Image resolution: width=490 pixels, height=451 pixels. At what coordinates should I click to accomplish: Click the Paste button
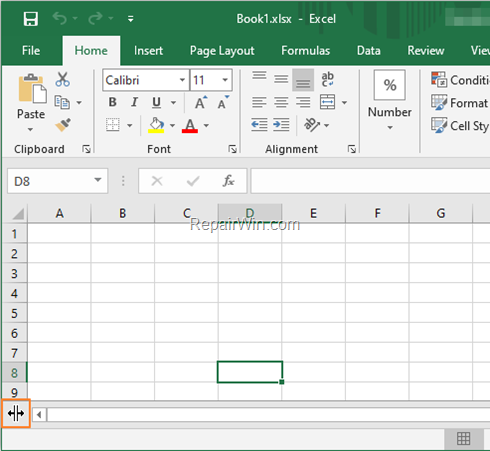pyautogui.click(x=31, y=102)
